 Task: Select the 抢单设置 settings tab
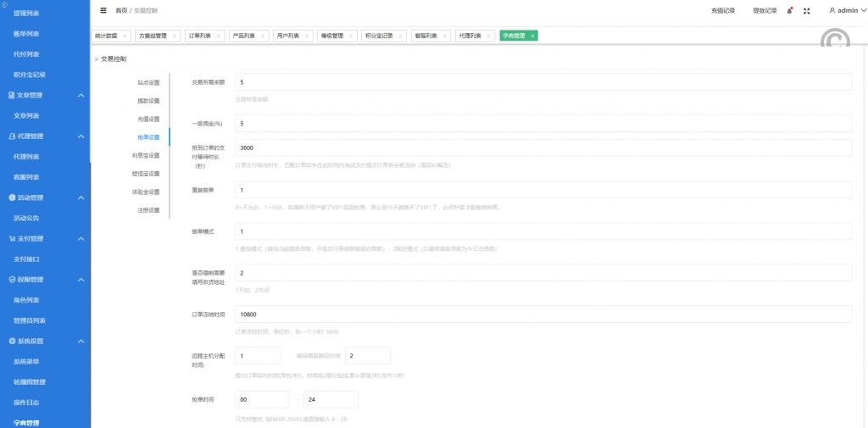(148, 137)
